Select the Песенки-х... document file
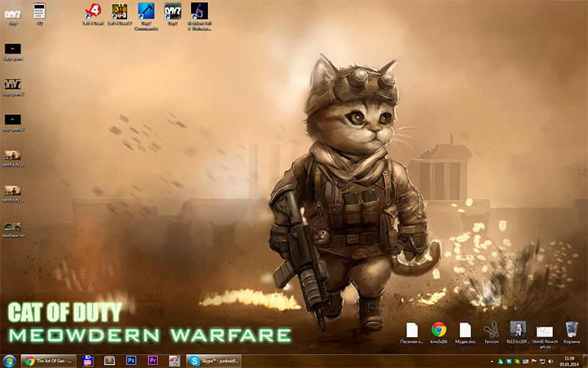 click(412, 333)
